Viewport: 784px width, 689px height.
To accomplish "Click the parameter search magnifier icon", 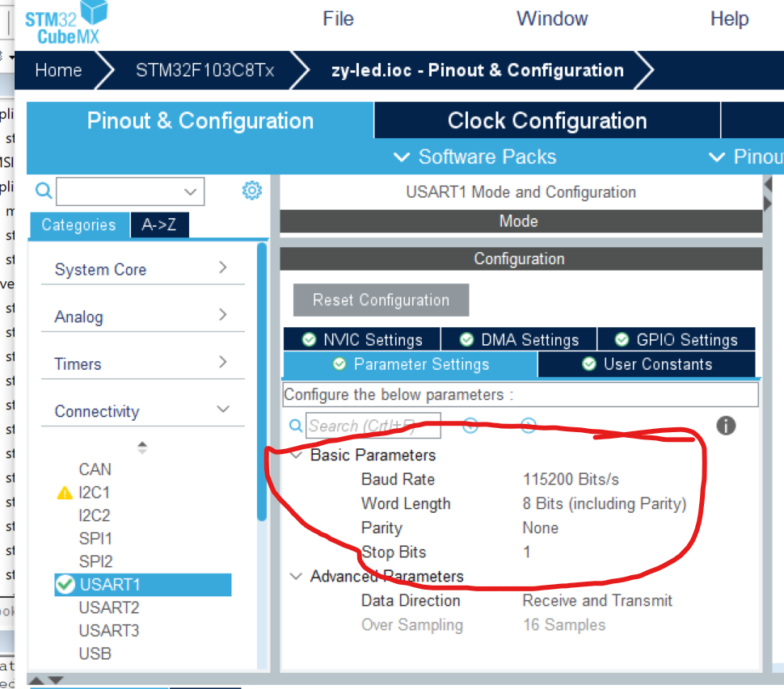I will (x=296, y=426).
